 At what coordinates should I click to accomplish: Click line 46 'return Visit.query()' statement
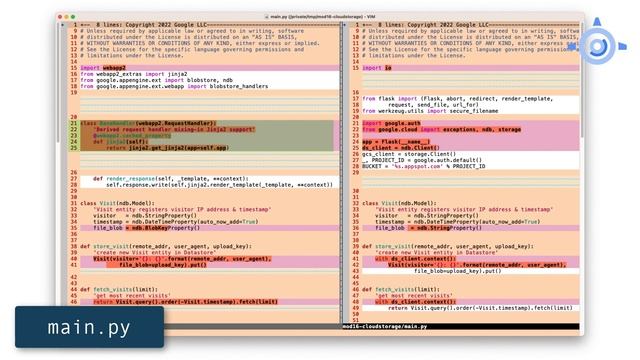tap(185, 302)
